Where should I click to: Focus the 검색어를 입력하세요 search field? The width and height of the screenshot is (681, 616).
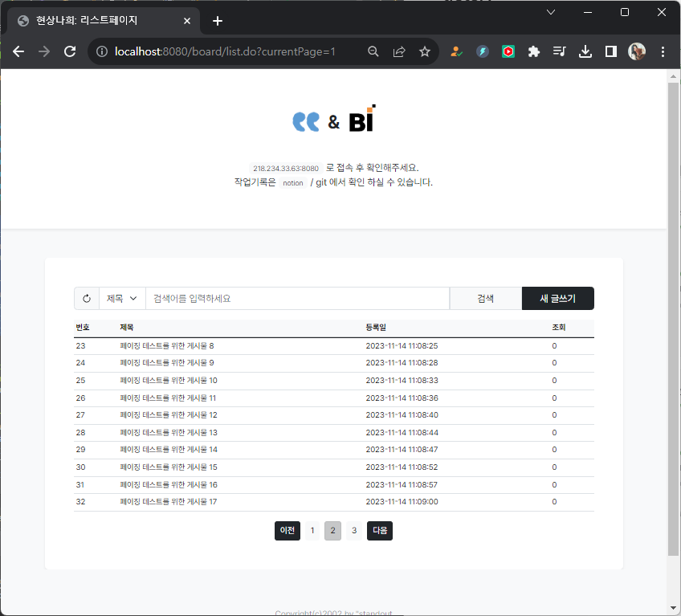(x=297, y=299)
